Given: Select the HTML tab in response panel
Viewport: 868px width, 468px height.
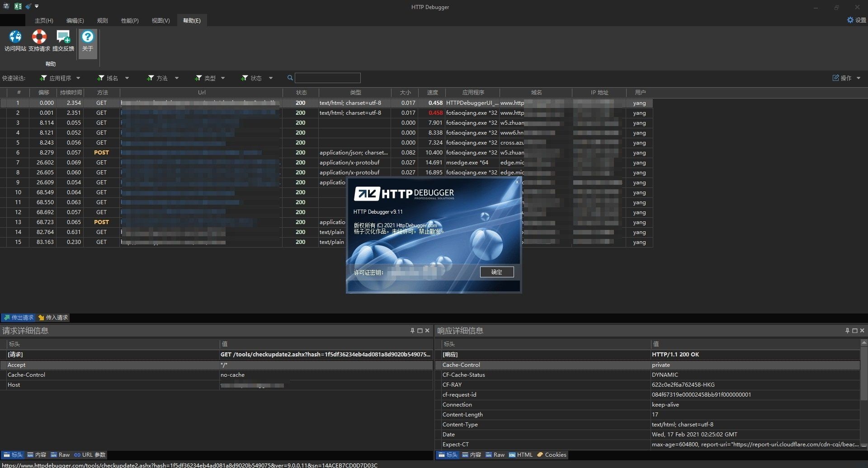Looking at the screenshot, I should [521, 455].
